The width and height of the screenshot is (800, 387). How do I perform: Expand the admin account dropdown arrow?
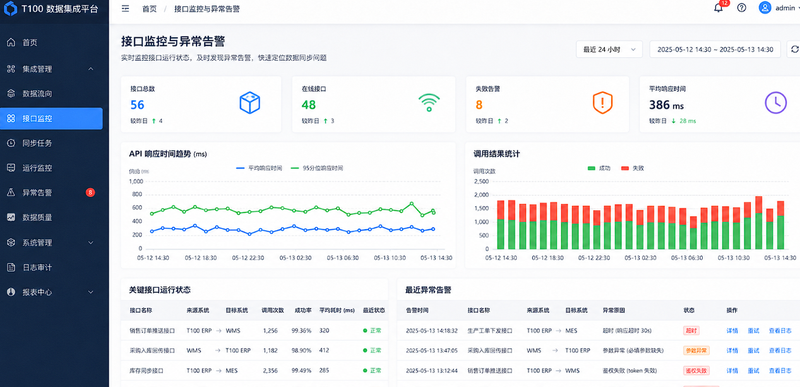(x=798, y=8)
